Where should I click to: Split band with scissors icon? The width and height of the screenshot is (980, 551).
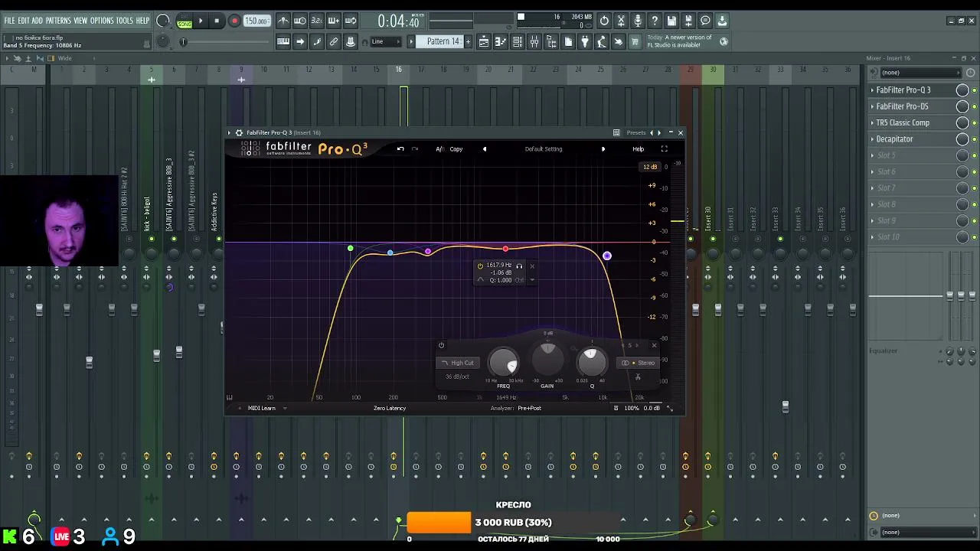[638, 377]
